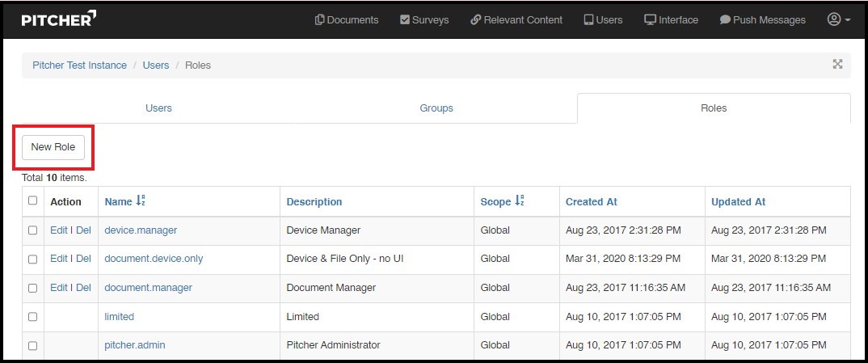
Task: Click the Pitcher logo in header
Action: coord(58,19)
